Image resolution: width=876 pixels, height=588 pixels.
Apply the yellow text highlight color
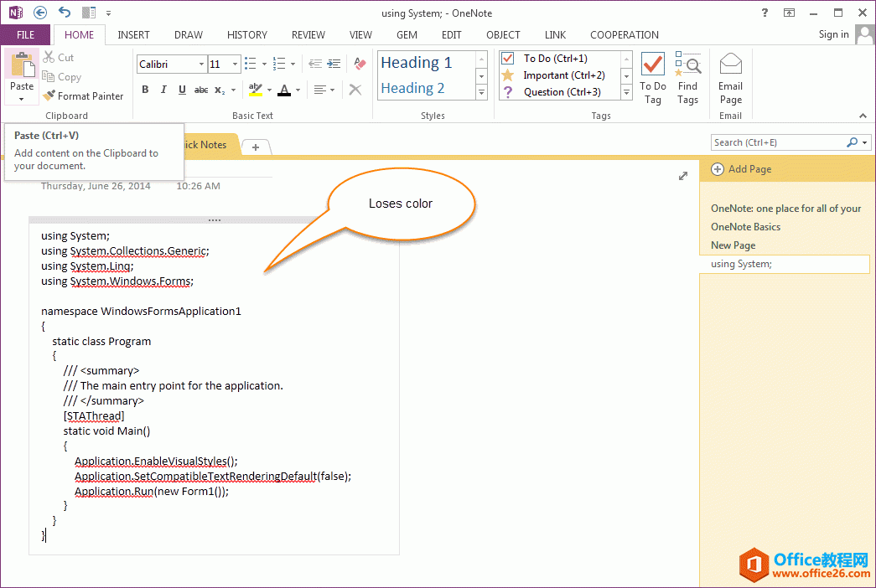[x=256, y=90]
